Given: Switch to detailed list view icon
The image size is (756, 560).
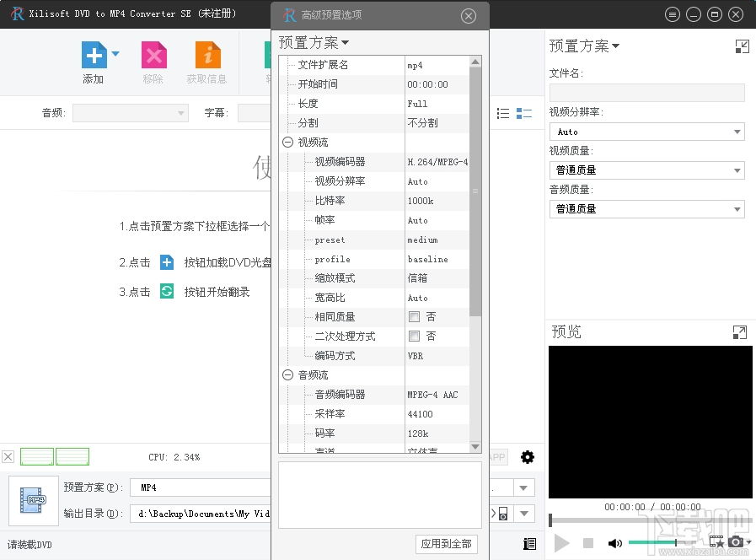Looking at the screenshot, I should 523,113.
